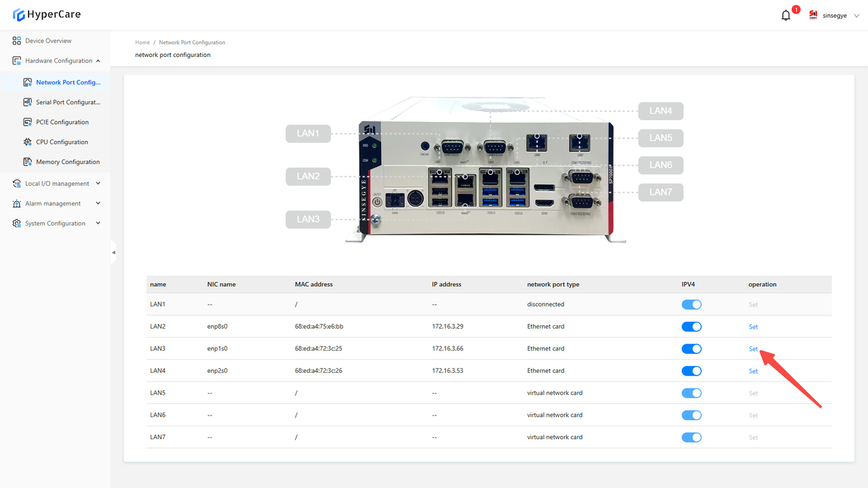Click Home in the breadcrumb

pyautogui.click(x=142, y=43)
